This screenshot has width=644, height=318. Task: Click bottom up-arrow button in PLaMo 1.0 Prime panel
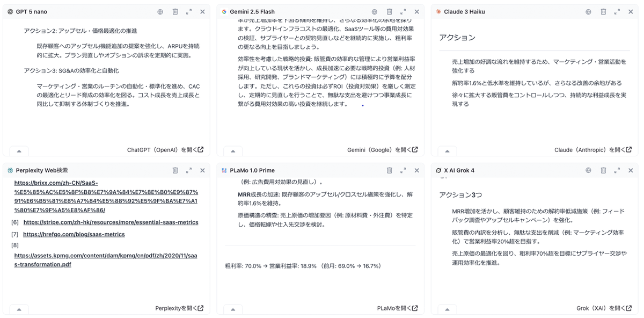pos(233,309)
